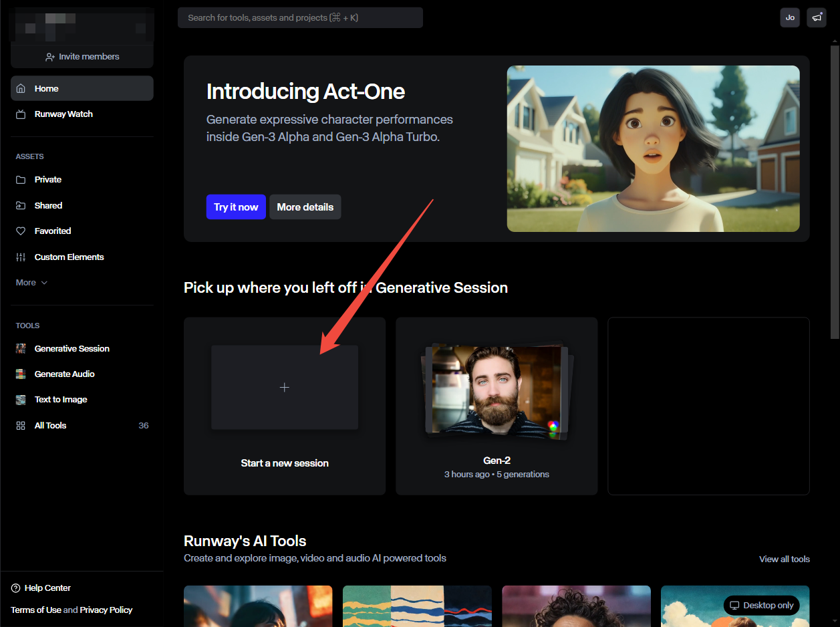Screen dimensions: 840x627
Task: Open Private assets
Action: (82, 180)
